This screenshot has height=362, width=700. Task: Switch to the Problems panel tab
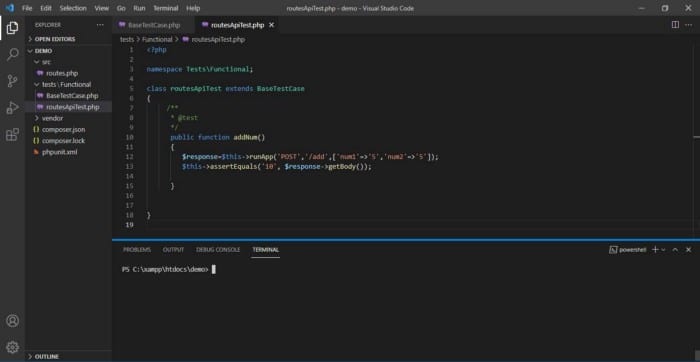coord(137,250)
